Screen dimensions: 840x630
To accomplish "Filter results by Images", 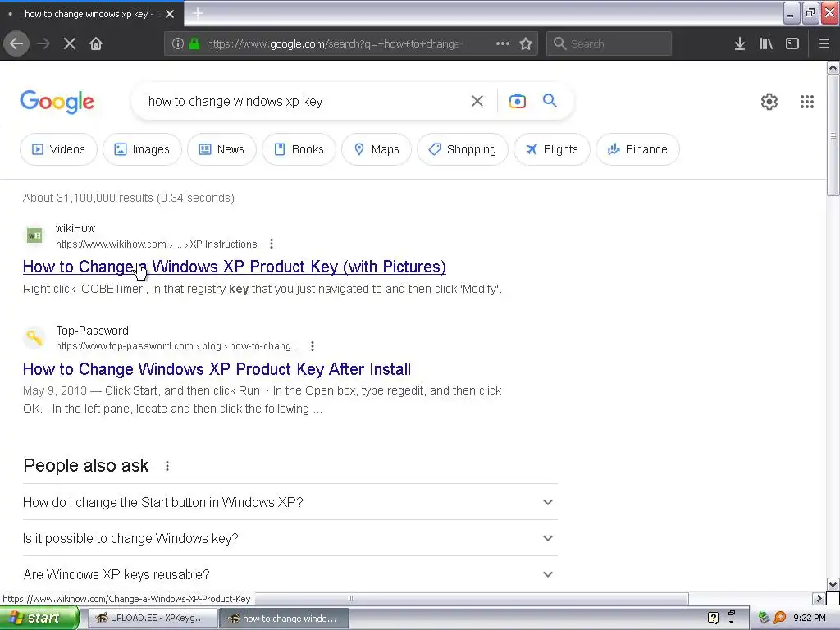I will coord(142,149).
